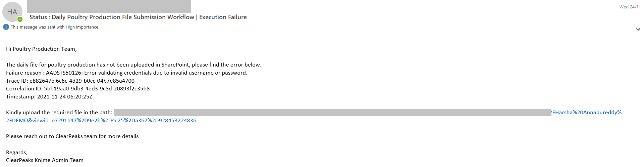Click the HA sender avatar circle

(12, 12)
